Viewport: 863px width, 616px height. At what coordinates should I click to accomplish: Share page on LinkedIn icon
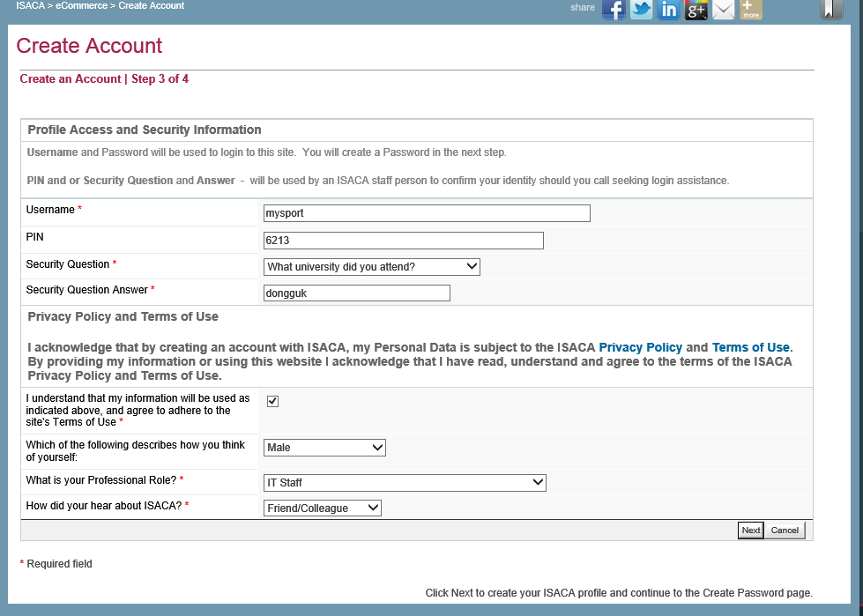tap(669, 10)
